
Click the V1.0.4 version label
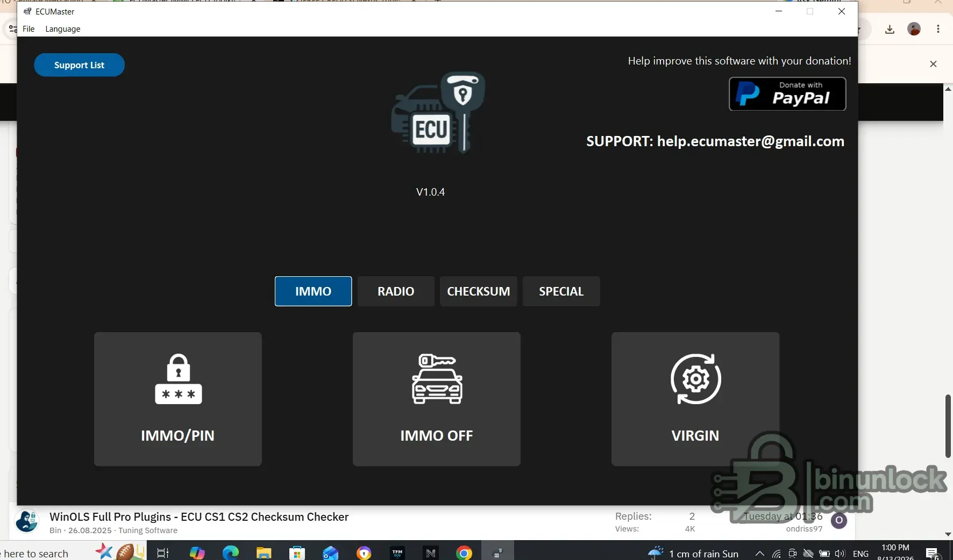[x=430, y=192]
